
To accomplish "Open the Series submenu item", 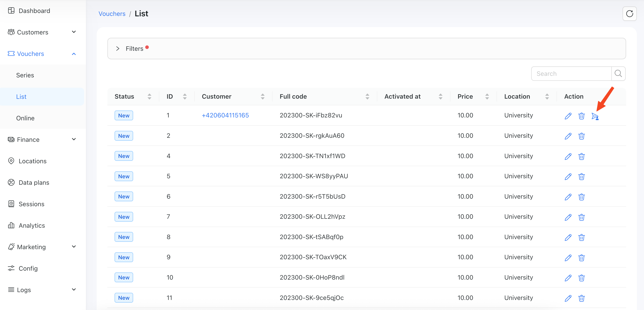I will (x=25, y=75).
